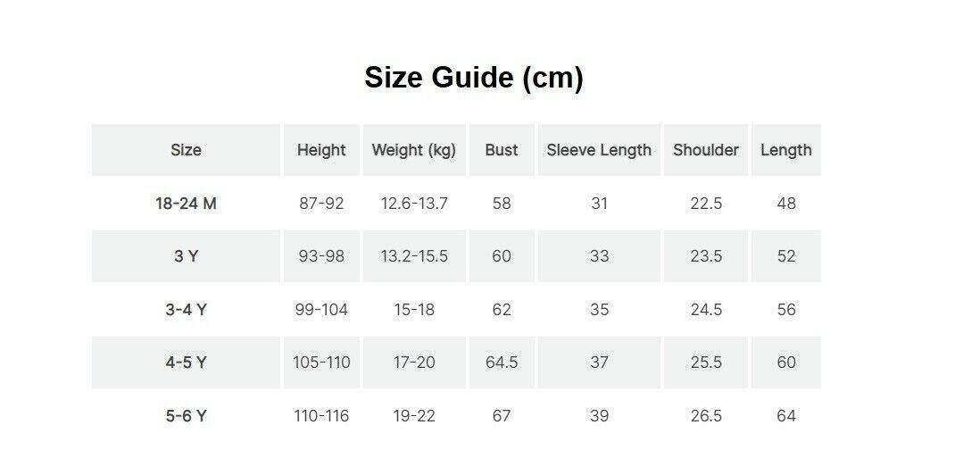Select the 105-110 height cell
Viewport: 980px width, 450px height.
click(x=321, y=362)
